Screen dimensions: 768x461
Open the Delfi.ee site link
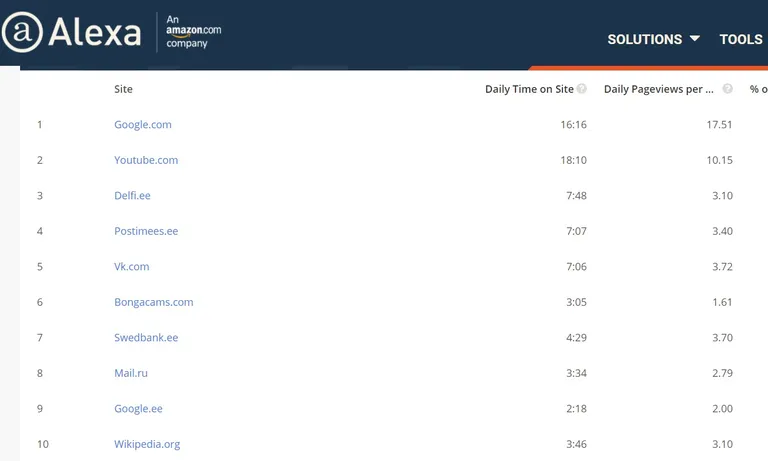pyautogui.click(x=132, y=195)
